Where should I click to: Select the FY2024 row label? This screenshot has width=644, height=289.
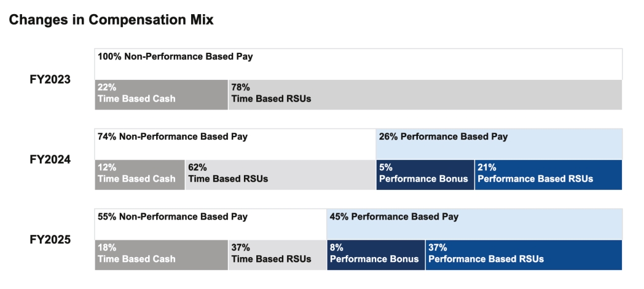tap(50, 160)
